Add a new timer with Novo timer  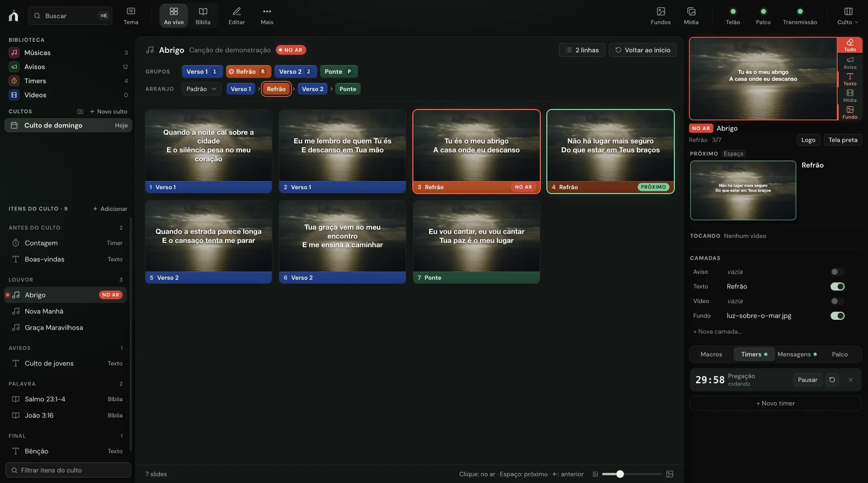[775, 403]
